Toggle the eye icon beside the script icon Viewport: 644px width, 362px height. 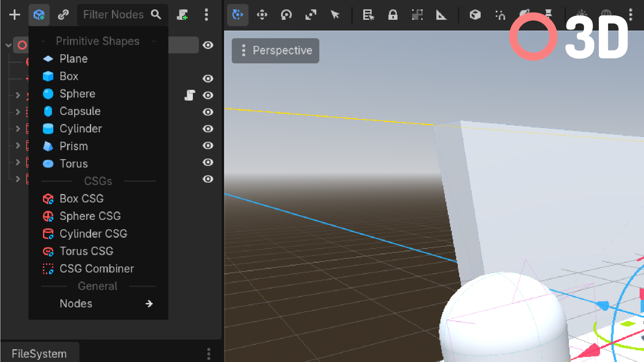pyautogui.click(x=208, y=95)
